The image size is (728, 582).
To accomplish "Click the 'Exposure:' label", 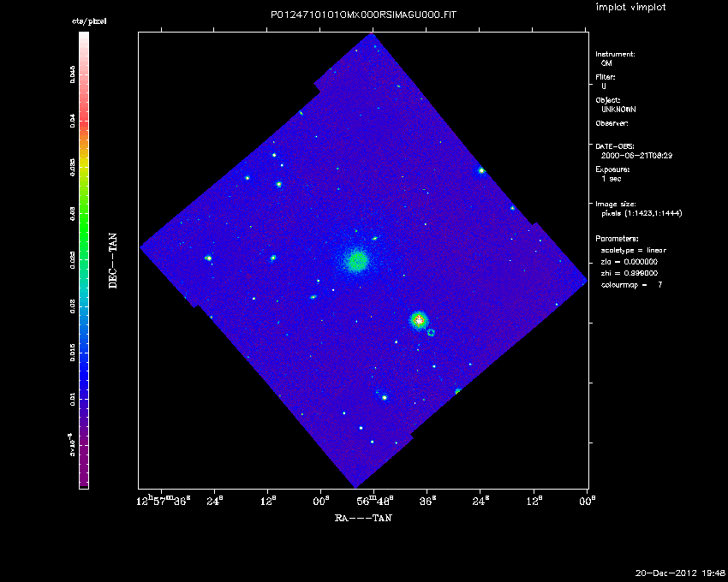I will tap(612, 169).
